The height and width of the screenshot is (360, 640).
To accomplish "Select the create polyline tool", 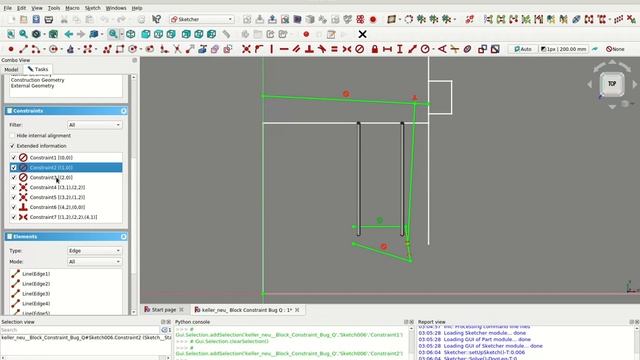I will (107, 49).
